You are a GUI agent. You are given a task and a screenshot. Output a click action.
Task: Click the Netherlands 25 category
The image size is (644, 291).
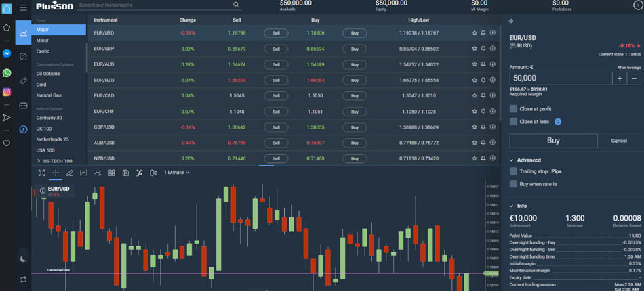53,140
